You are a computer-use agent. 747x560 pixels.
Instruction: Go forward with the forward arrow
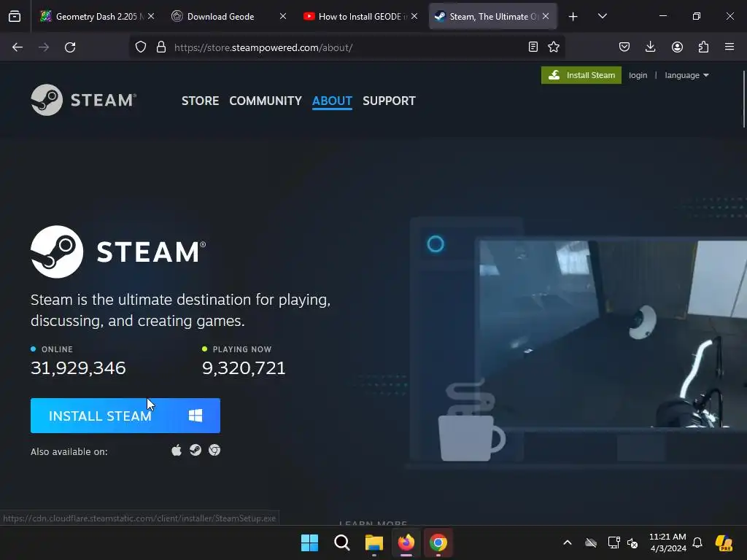coord(44,47)
